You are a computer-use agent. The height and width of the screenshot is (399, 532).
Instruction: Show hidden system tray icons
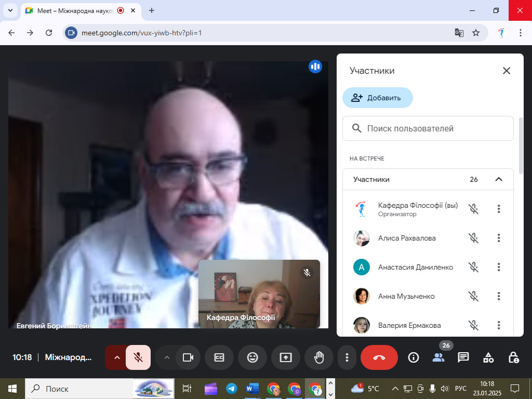pos(395,389)
